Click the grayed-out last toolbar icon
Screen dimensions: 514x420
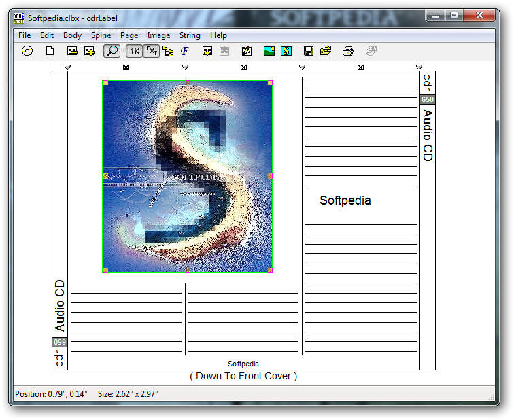(371, 51)
